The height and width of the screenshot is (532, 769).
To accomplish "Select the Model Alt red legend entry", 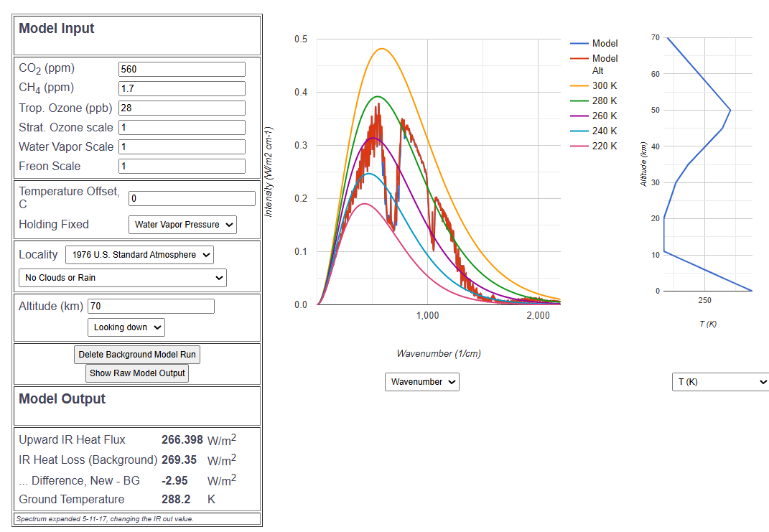I will coord(594,64).
